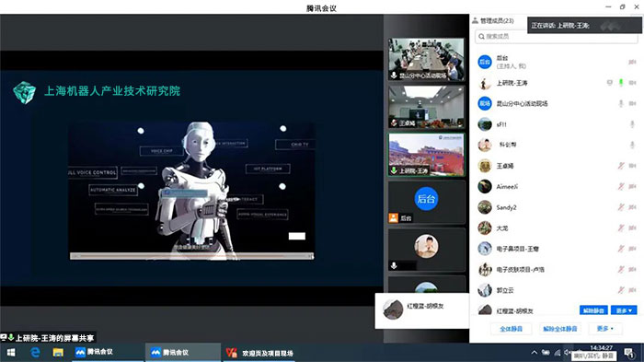Click camera icon for 后台 host
644x362 pixels.
coord(633,62)
